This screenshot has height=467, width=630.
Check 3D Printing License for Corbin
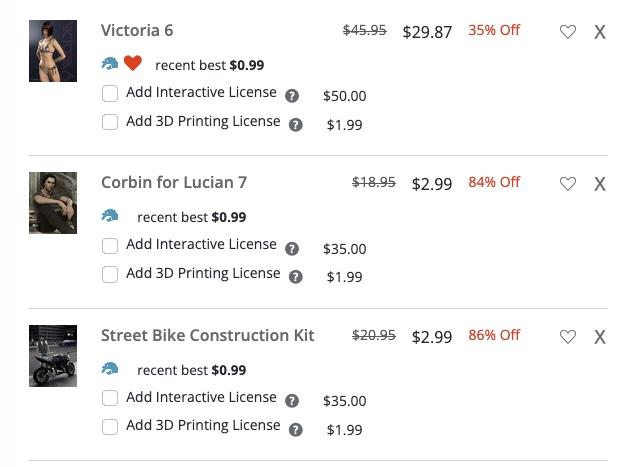110,275
